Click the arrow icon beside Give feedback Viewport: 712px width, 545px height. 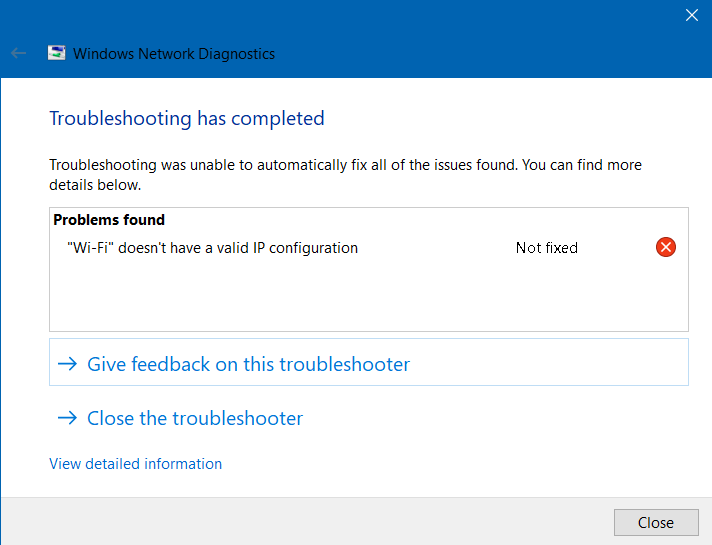pos(68,364)
